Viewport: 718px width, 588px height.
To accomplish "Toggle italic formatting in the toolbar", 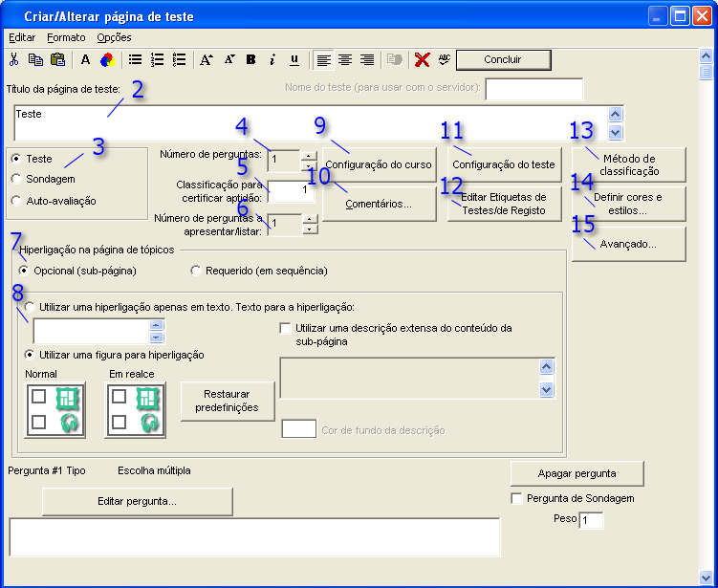I will pos(272,59).
